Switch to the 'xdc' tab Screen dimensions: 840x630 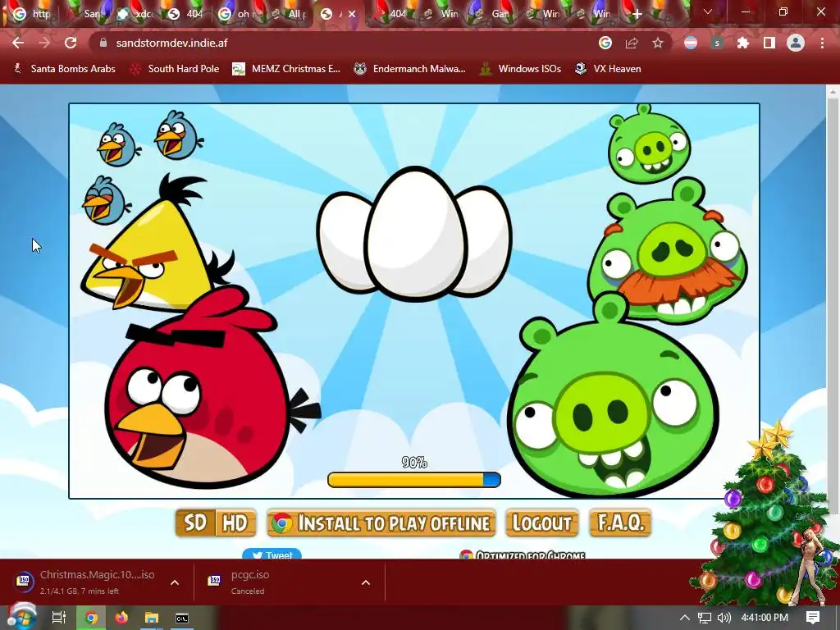(135, 14)
